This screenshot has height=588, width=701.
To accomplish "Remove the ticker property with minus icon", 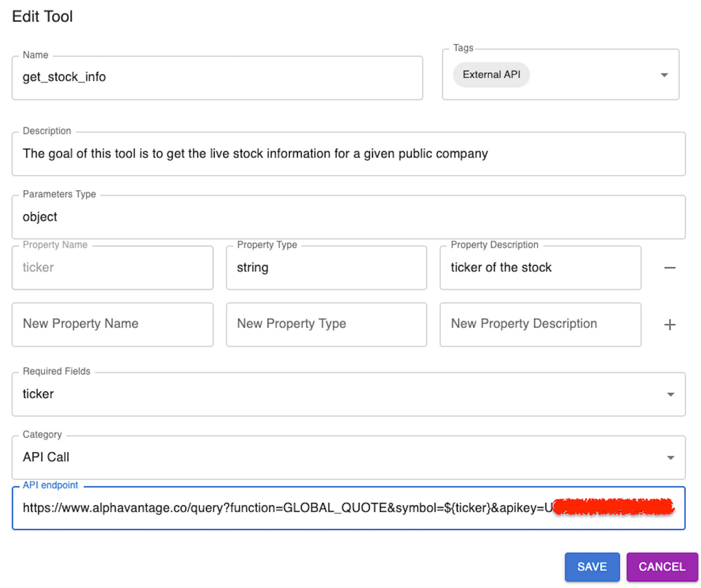I will coord(670,267).
